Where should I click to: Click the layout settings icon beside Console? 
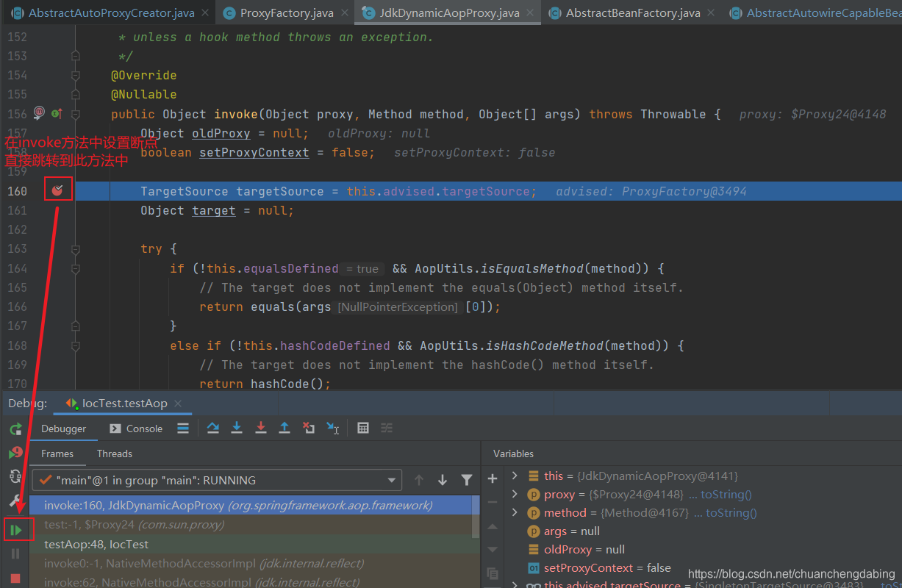[x=184, y=428]
